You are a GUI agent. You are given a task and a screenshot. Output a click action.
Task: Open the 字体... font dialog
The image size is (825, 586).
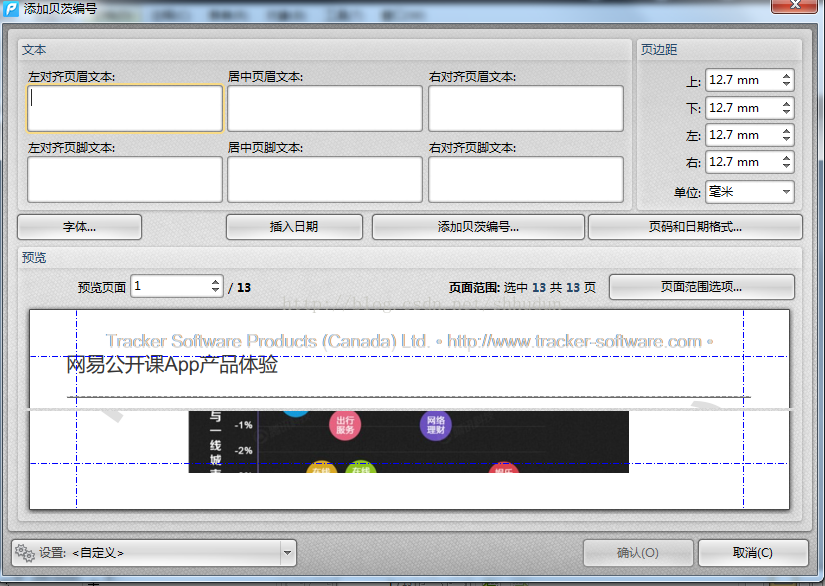click(79, 227)
